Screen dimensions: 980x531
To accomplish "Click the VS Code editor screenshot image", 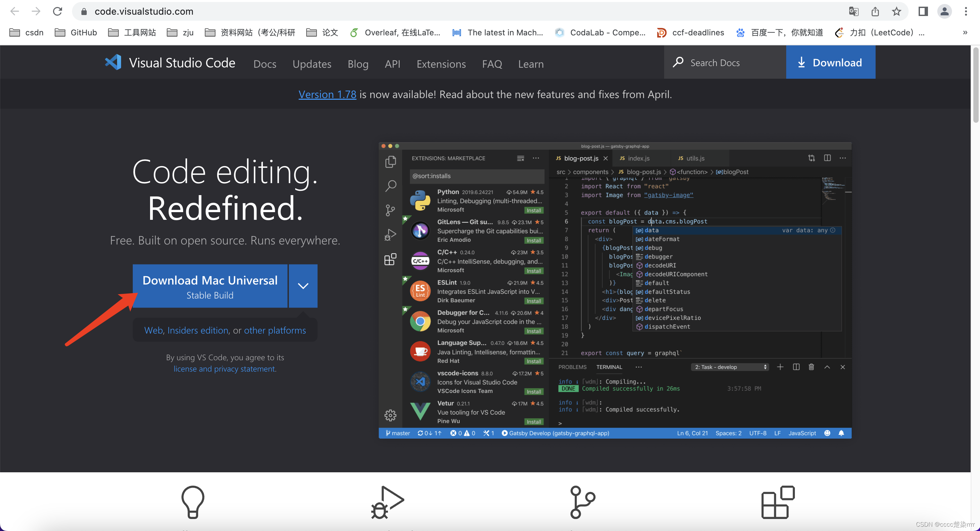I will [x=615, y=291].
